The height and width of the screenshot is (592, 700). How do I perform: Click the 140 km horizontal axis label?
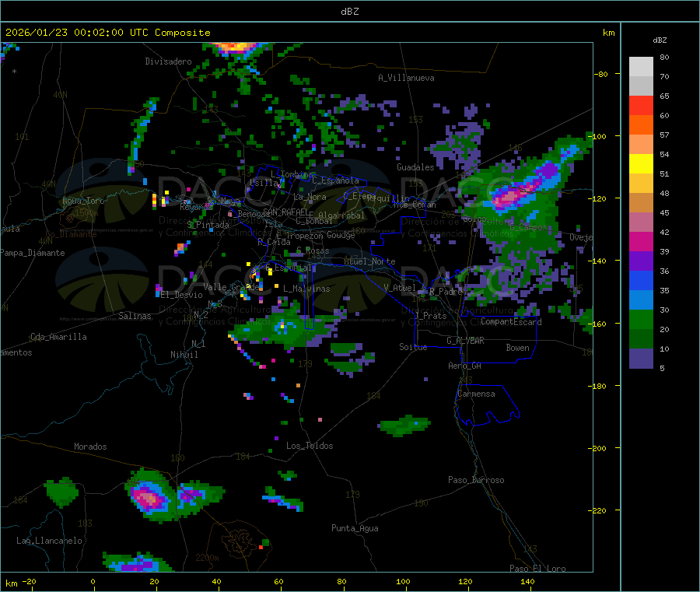tap(527, 581)
